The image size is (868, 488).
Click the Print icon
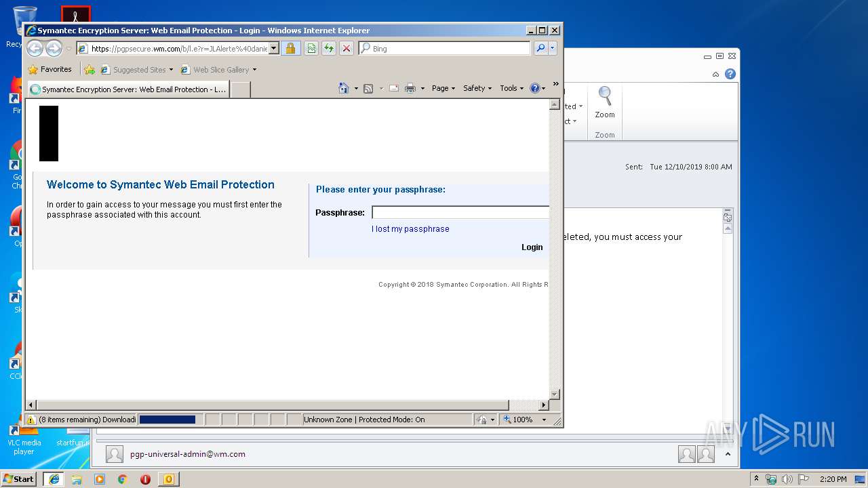pyautogui.click(x=410, y=88)
